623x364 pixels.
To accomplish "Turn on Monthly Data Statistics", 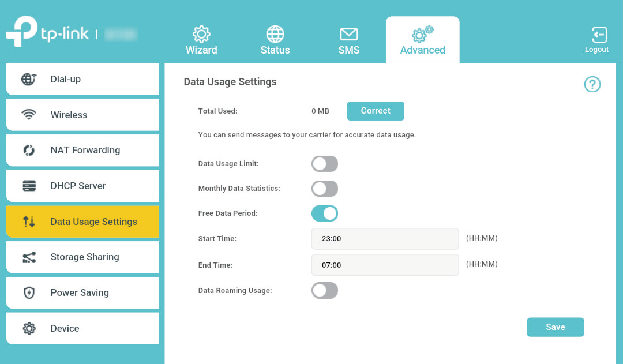I will (325, 189).
